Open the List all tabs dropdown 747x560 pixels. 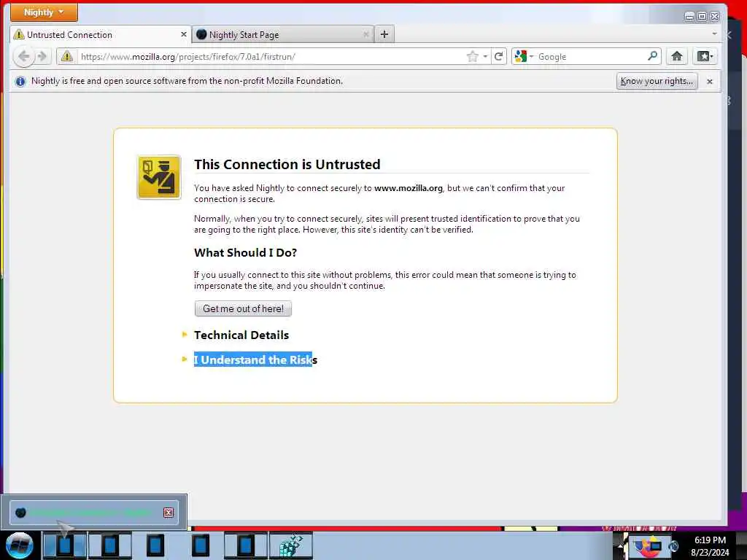click(x=714, y=34)
